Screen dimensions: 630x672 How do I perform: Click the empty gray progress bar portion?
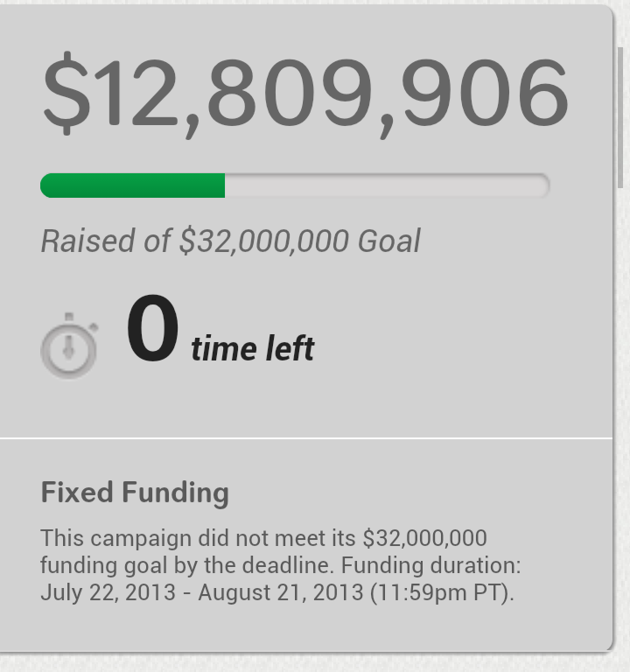click(387, 185)
